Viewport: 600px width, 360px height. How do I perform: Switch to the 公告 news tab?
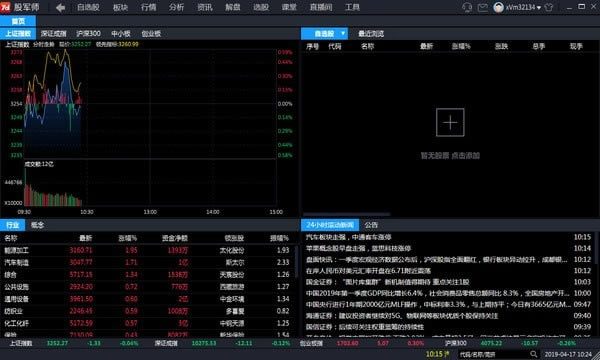371,225
